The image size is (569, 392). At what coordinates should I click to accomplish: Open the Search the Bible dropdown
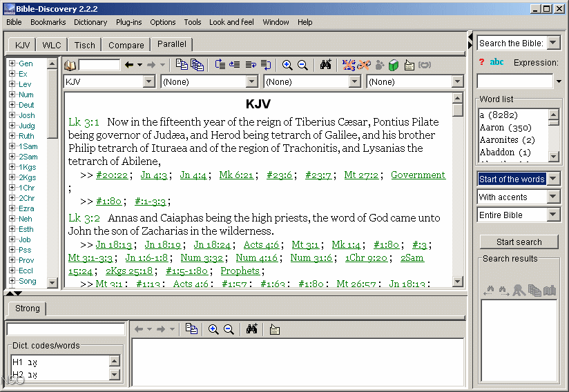553,43
